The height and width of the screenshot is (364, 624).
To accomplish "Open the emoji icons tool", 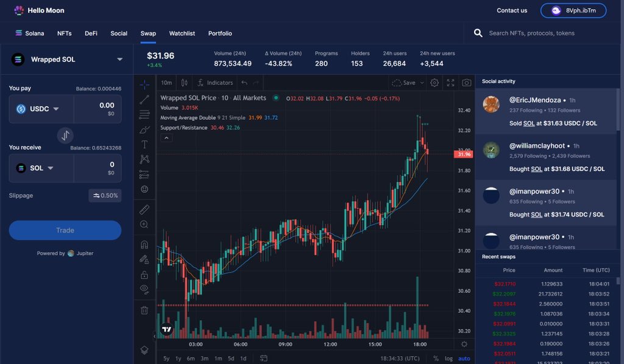I will [144, 189].
